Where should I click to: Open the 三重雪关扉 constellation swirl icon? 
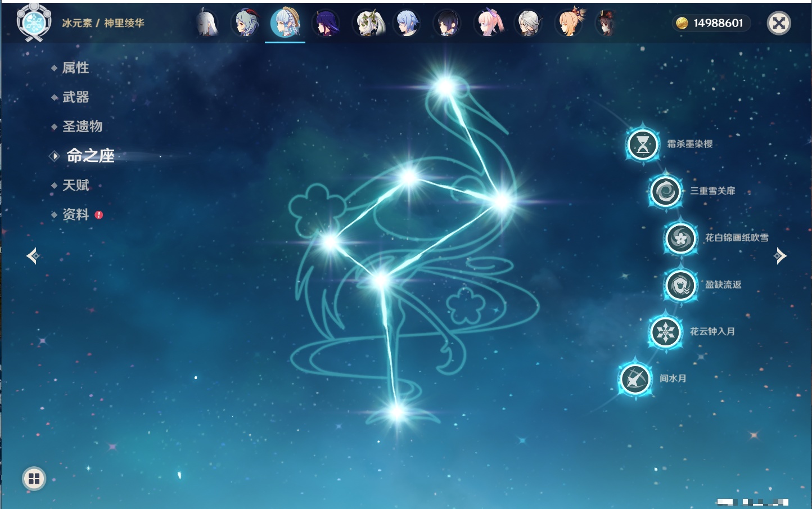tap(666, 191)
